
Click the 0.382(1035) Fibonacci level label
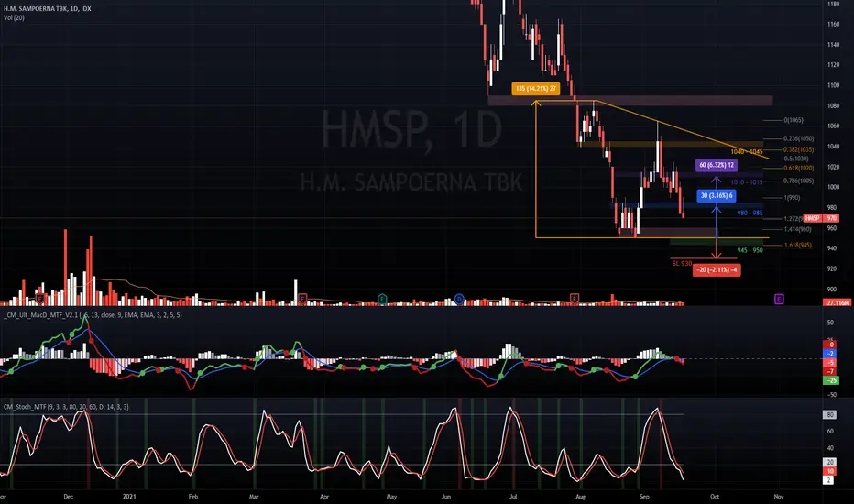pos(798,149)
